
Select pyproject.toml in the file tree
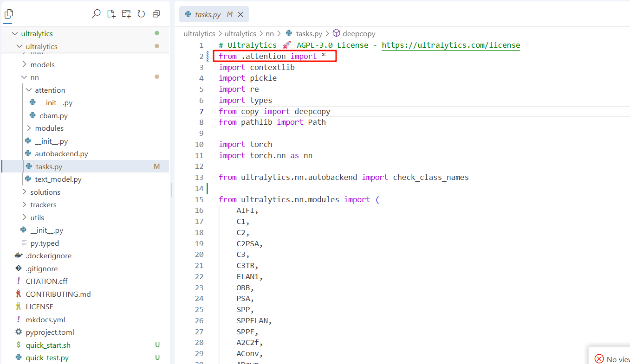pyautogui.click(x=50, y=332)
